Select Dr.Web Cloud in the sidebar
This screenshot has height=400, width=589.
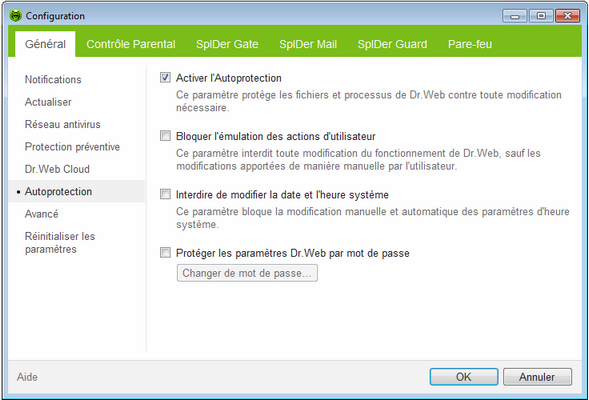(x=57, y=169)
